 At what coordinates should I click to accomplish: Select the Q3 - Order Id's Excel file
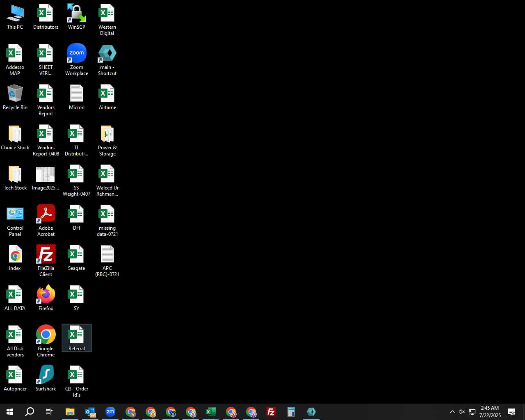pos(77,382)
